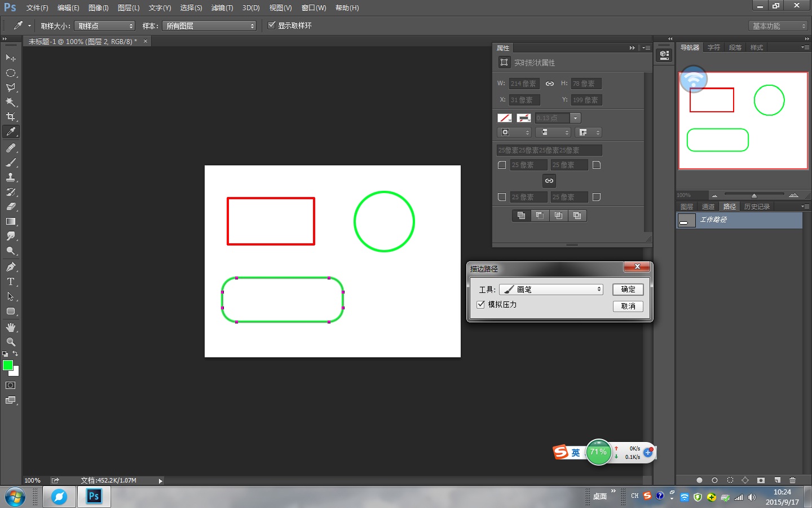Switch to the 通道 tab

[708, 207]
